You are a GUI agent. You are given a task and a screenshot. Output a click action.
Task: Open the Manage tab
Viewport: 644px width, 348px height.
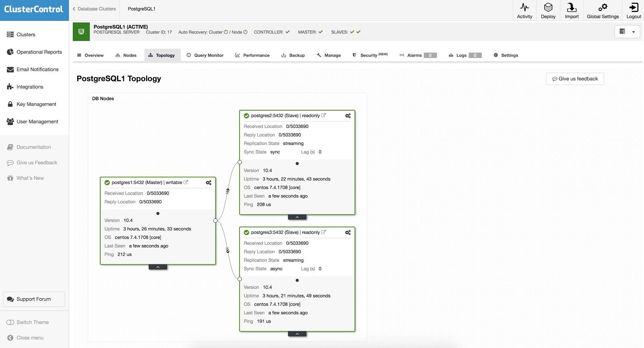328,56
